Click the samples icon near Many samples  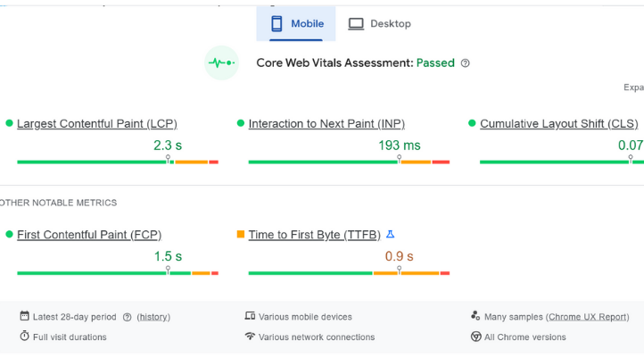tap(476, 316)
